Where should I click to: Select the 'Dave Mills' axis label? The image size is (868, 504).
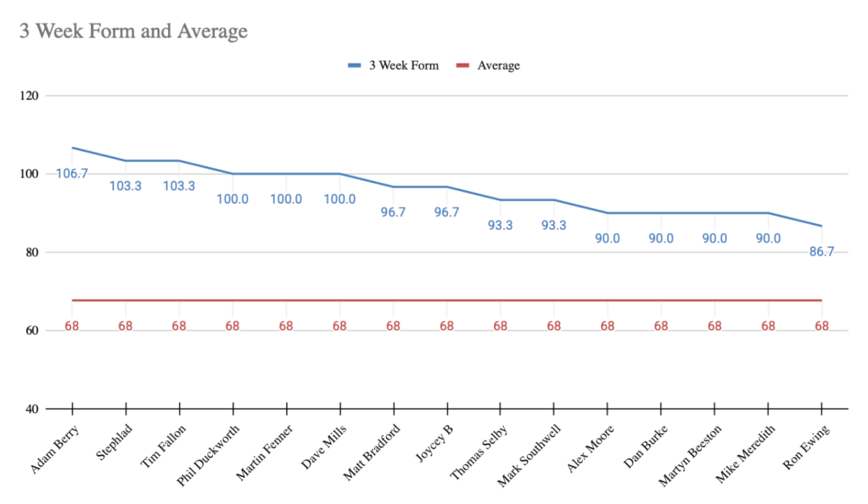click(323, 442)
